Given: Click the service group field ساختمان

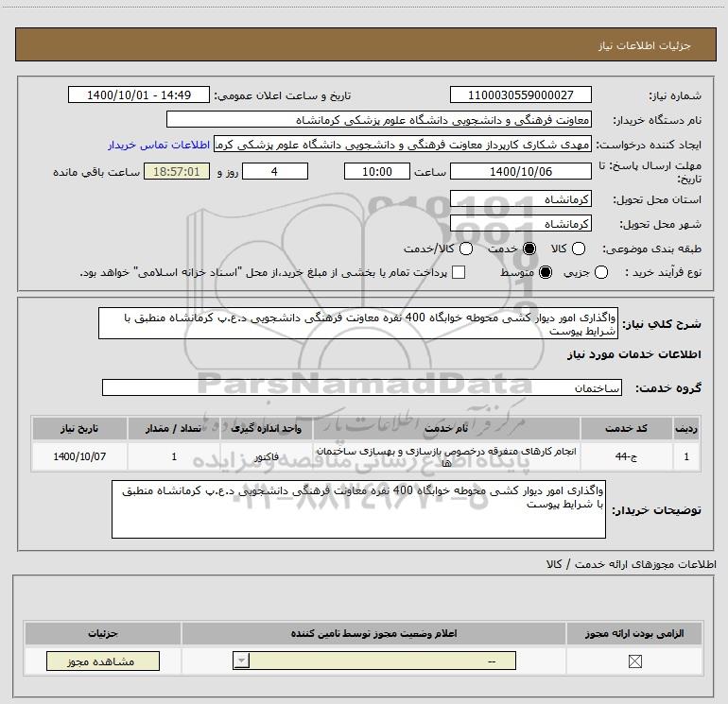Looking at the screenshot, I should coord(362,387).
